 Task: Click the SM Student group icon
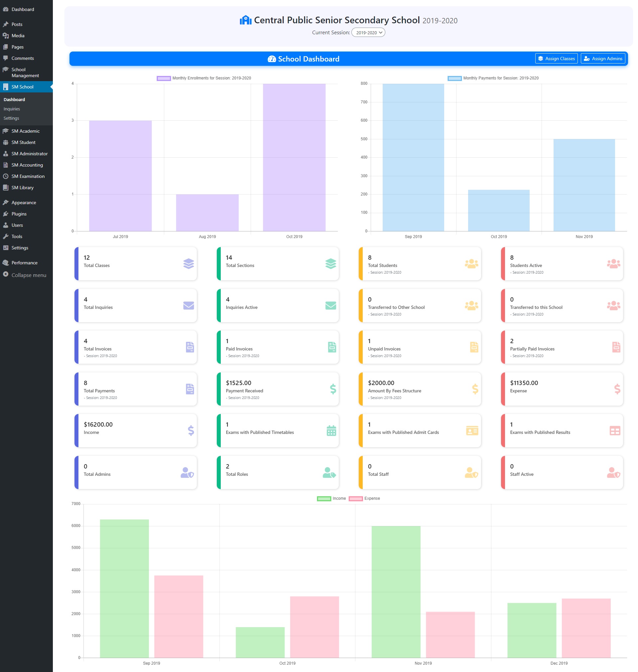pyautogui.click(x=6, y=142)
